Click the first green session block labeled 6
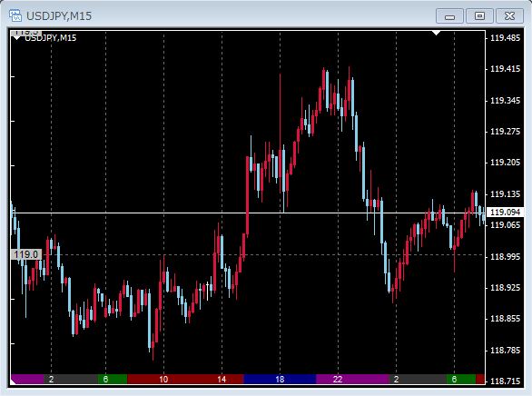Screen dimensions: 532x396 tap(113, 379)
